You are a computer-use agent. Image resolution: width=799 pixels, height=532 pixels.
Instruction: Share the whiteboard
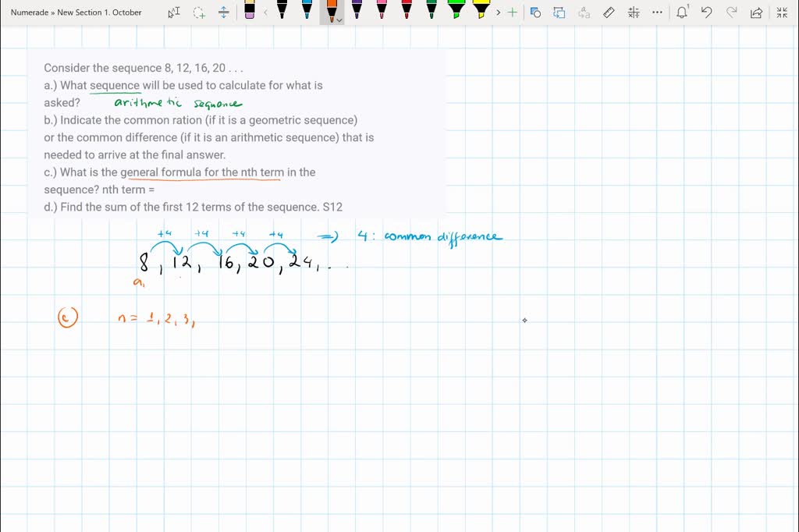point(755,12)
